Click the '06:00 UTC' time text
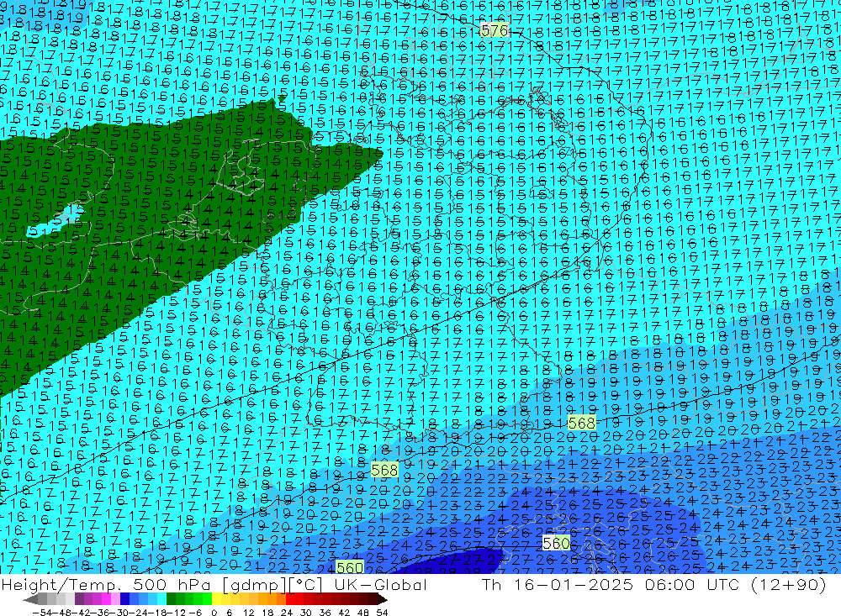This screenshot has width=841, height=616. point(692,584)
